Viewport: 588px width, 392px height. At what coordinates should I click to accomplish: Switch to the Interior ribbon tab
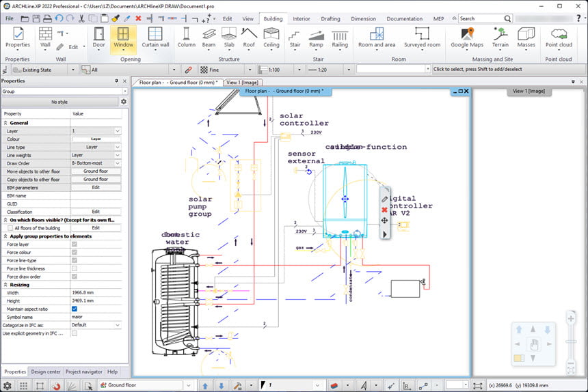coord(302,18)
